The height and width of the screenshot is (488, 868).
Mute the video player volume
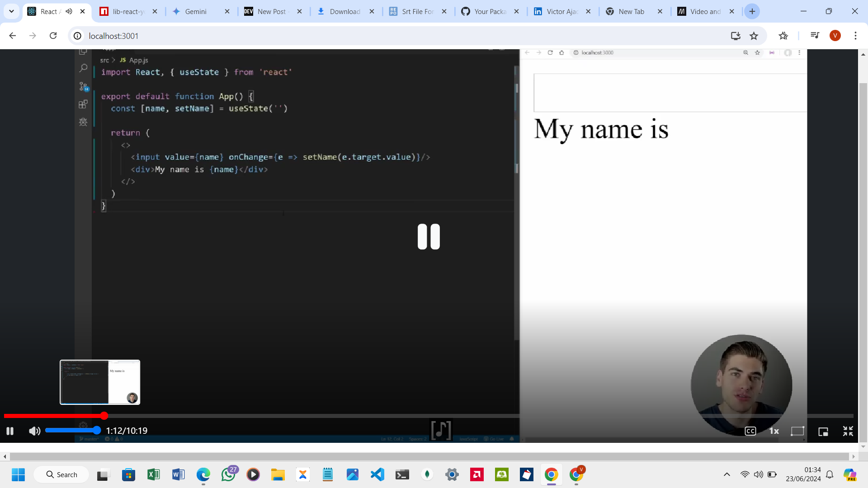[x=34, y=431]
